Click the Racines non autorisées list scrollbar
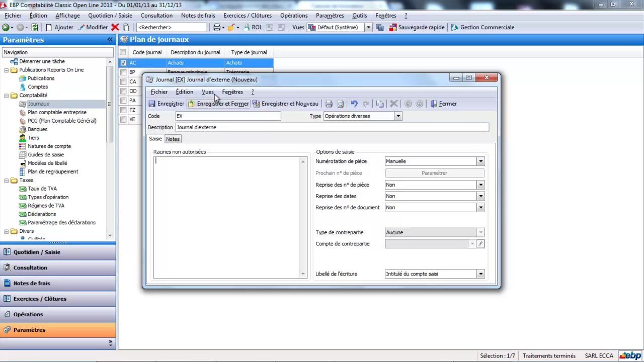Image resolution: width=644 pixels, height=362 pixels. point(303,217)
